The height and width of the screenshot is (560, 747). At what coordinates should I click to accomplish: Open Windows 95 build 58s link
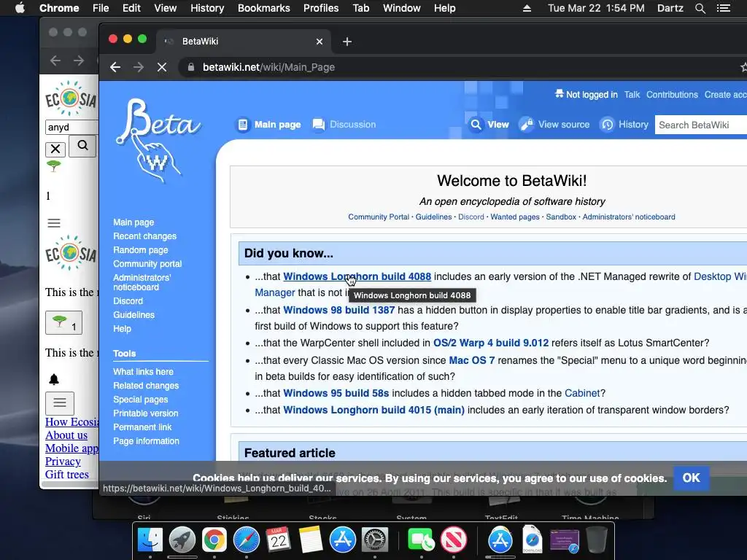tap(336, 393)
